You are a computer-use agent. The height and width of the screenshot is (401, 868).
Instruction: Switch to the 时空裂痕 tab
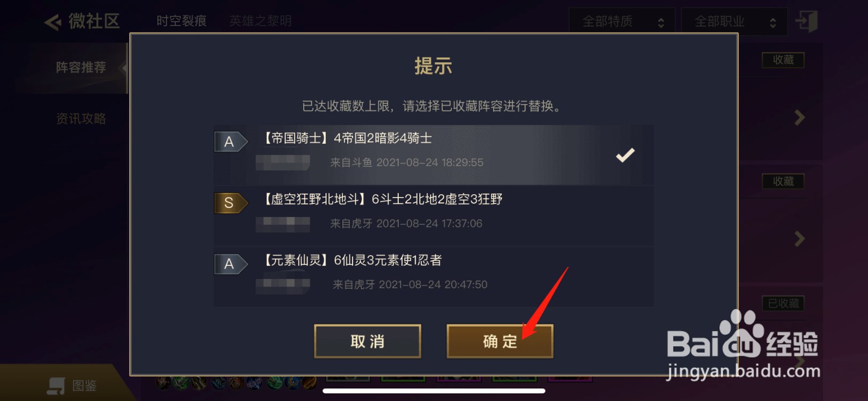[x=182, y=21]
